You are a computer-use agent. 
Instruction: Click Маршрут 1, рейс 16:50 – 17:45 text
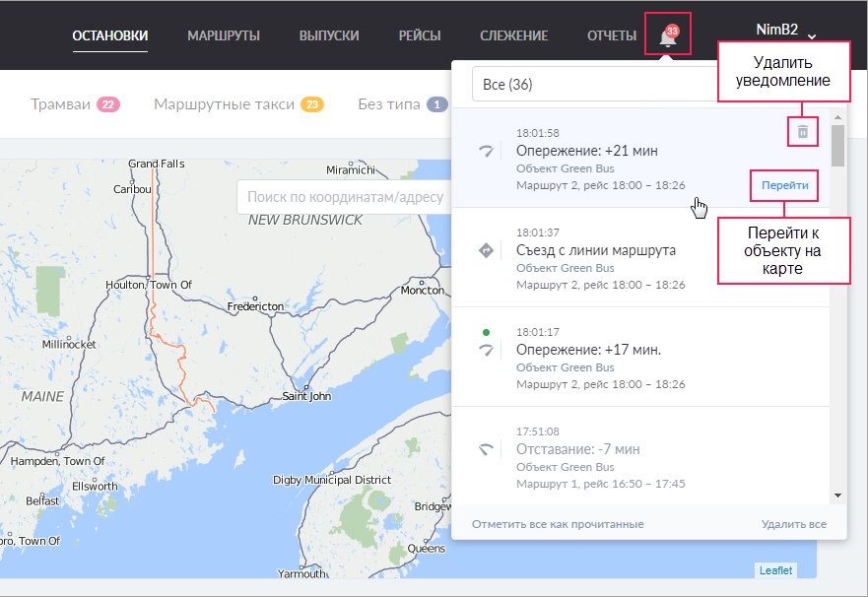(601, 484)
